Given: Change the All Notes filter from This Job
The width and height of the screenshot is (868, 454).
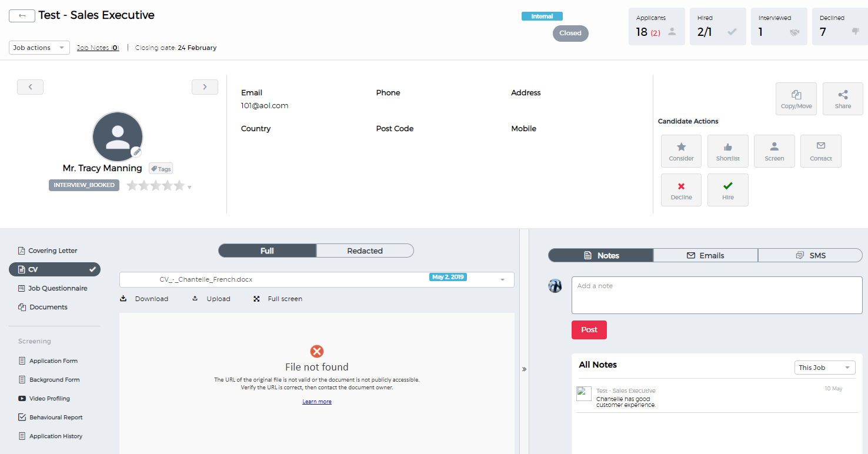Looking at the screenshot, I should (x=824, y=368).
